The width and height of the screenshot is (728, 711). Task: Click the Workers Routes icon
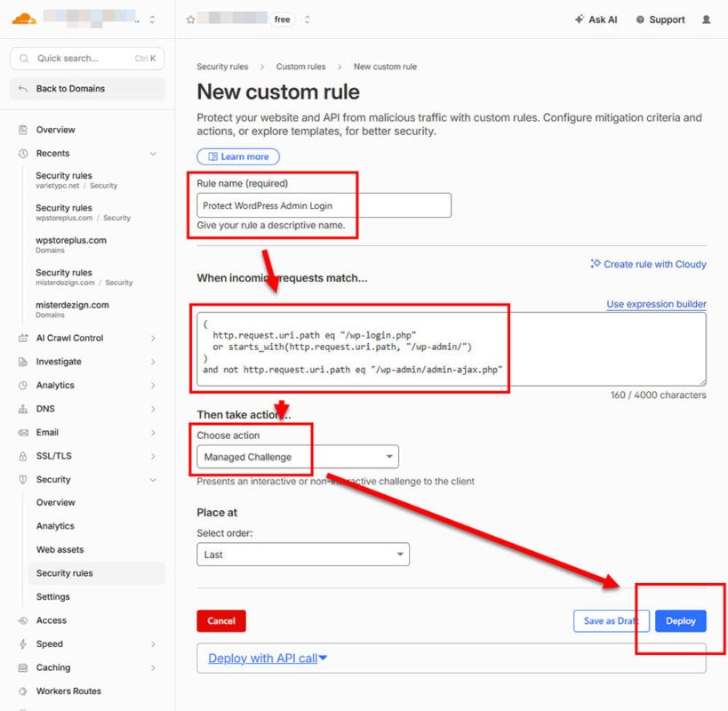pos(23,691)
